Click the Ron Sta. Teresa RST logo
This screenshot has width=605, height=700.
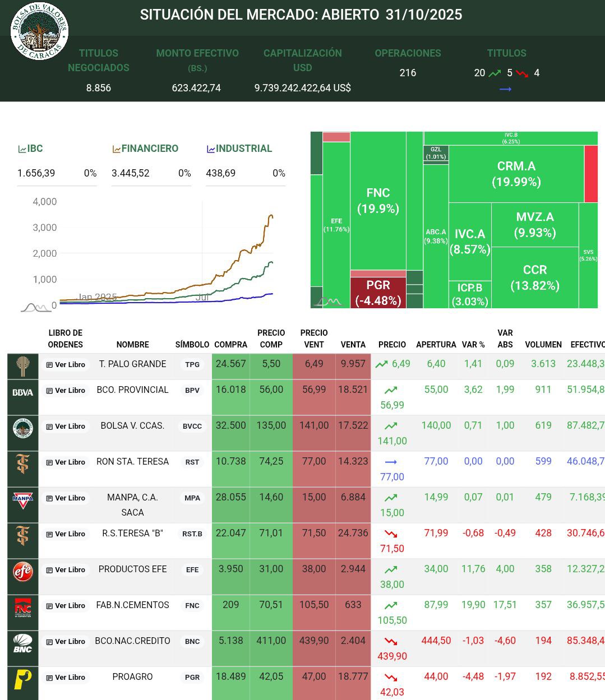click(23, 464)
